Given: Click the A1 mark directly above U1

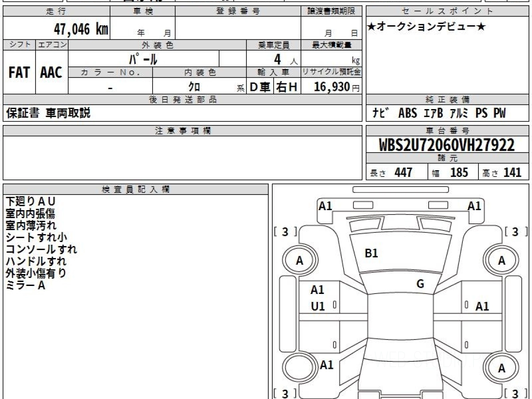Looking at the screenshot, I should pyautogui.click(x=317, y=290).
